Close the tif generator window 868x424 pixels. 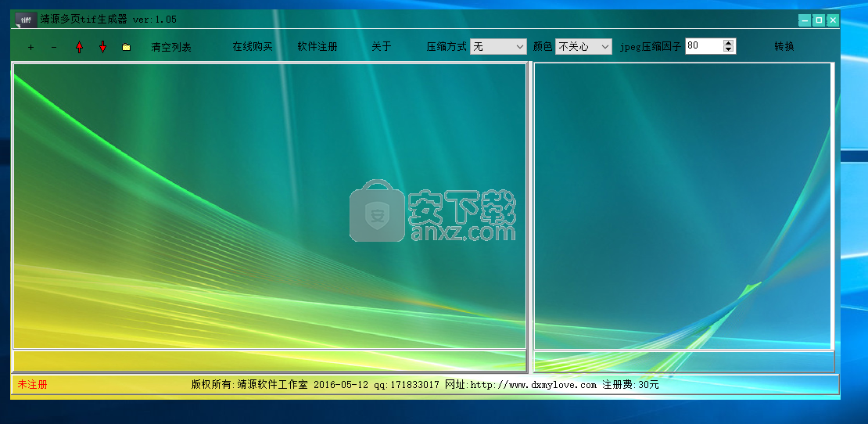(833, 20)
